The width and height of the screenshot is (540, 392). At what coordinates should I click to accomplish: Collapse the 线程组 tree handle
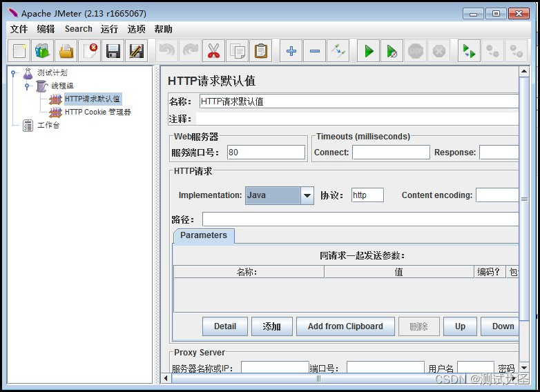click(27, 86)
